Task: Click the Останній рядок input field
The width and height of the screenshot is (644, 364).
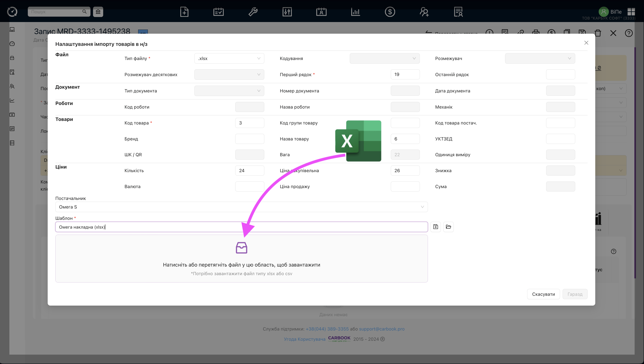Action: click(x=560, y=74)
